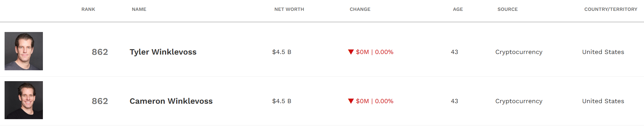
Task: Sort by the Age column header
Action: click(458, 9)
